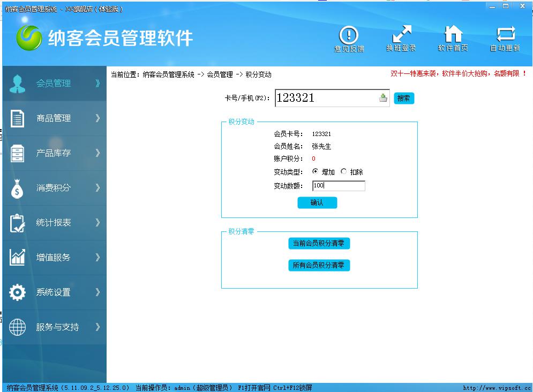Expand the 增值服务 sidebar section
The height and width of the screenshot is (392, 533).
tap(54, 258)
